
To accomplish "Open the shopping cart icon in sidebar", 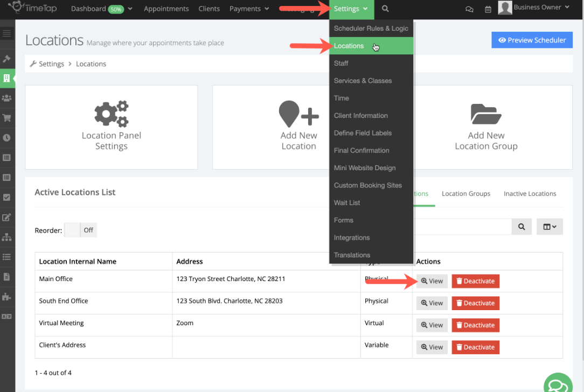I will pyautogui.click(x=7, y=117).
